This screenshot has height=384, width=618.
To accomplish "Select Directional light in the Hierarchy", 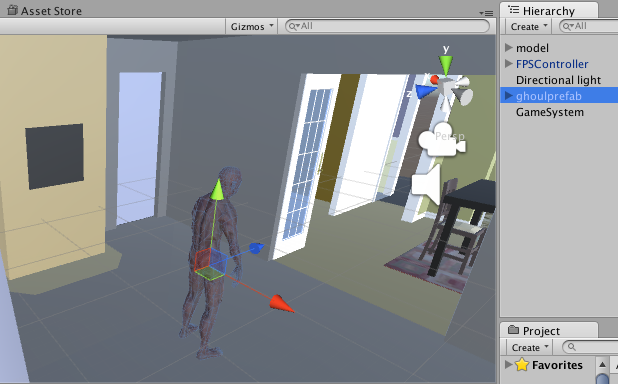I will (x=558, y=80).
